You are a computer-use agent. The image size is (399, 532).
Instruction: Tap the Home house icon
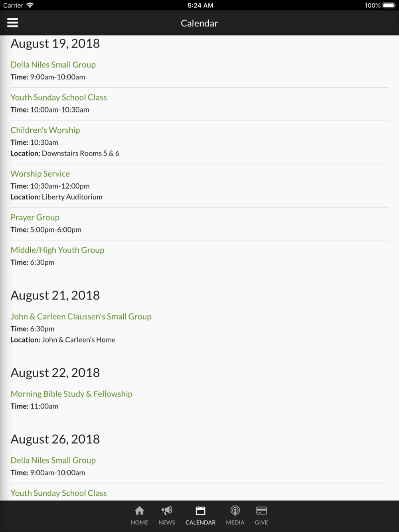[x=139, y=510]
